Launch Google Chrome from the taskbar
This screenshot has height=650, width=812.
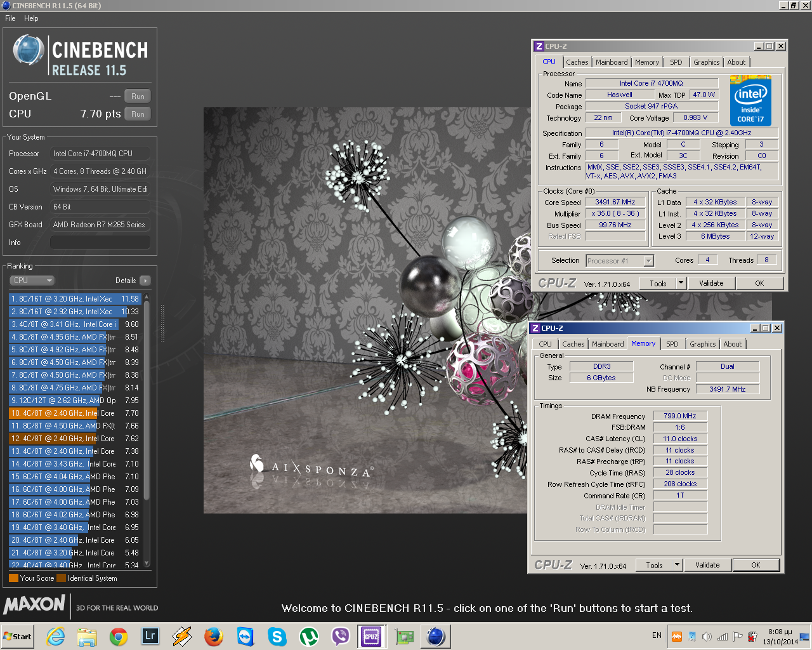[x=119, y=636]
